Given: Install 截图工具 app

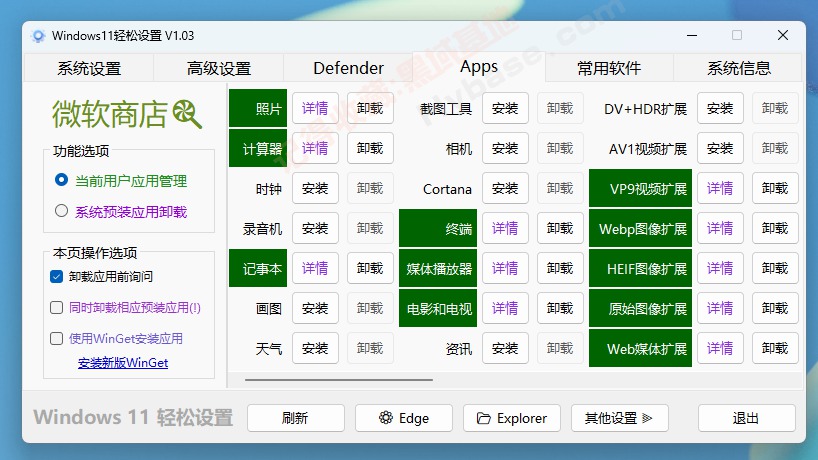Looking at the screenshot, I should point(505,108).
